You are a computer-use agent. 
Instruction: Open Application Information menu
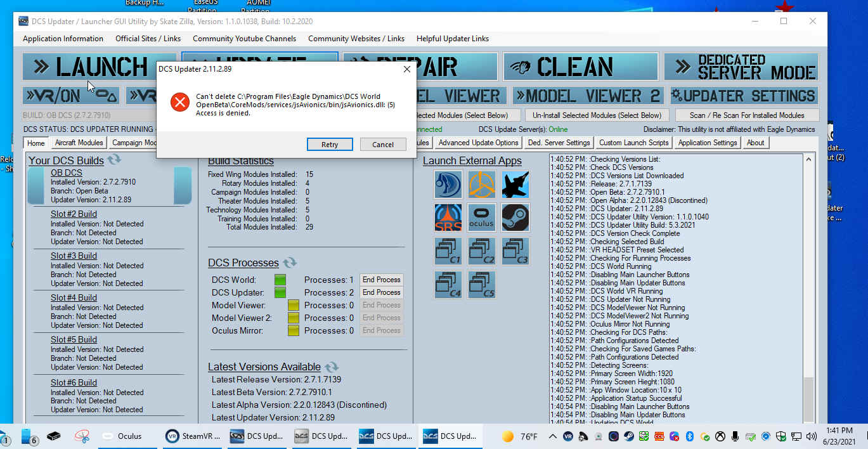[63, 39]
